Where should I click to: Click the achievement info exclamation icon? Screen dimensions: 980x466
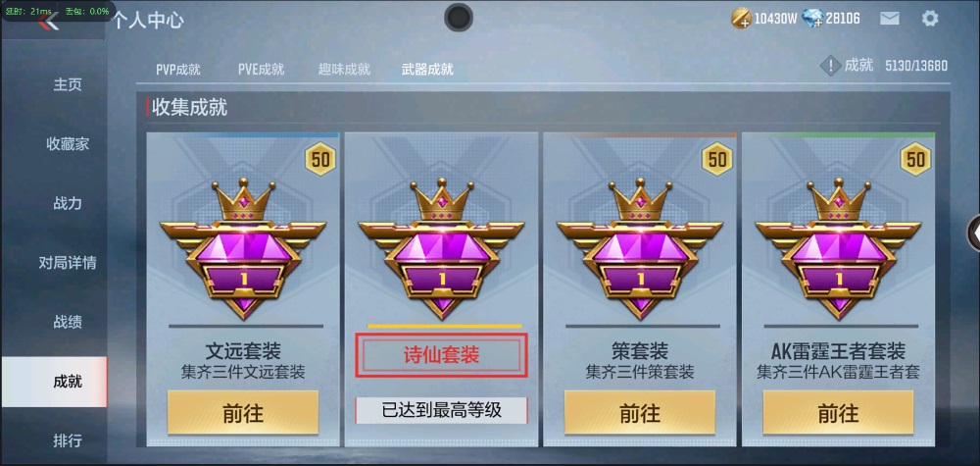pos(830,66)
